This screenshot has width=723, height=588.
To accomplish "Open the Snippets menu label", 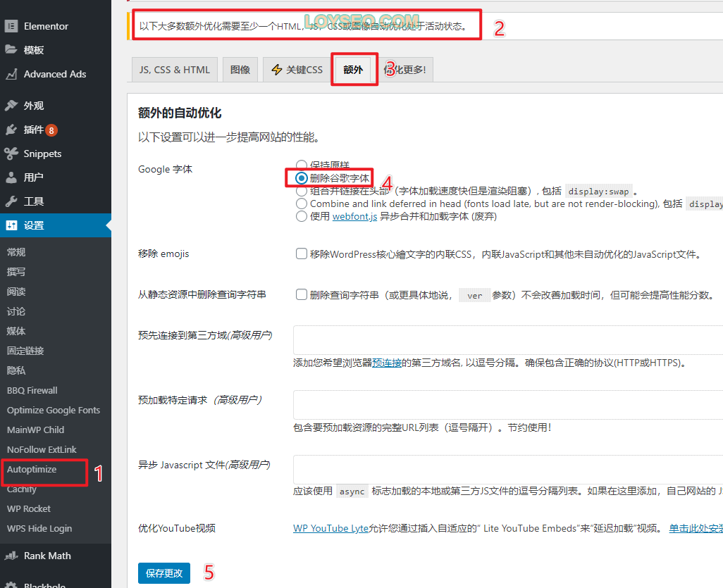I will point(42,154).
